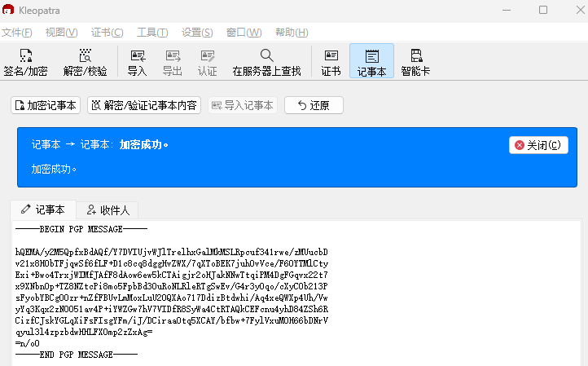
Task: Open the 工具(T) menu
Action: (x=152, y=33)
